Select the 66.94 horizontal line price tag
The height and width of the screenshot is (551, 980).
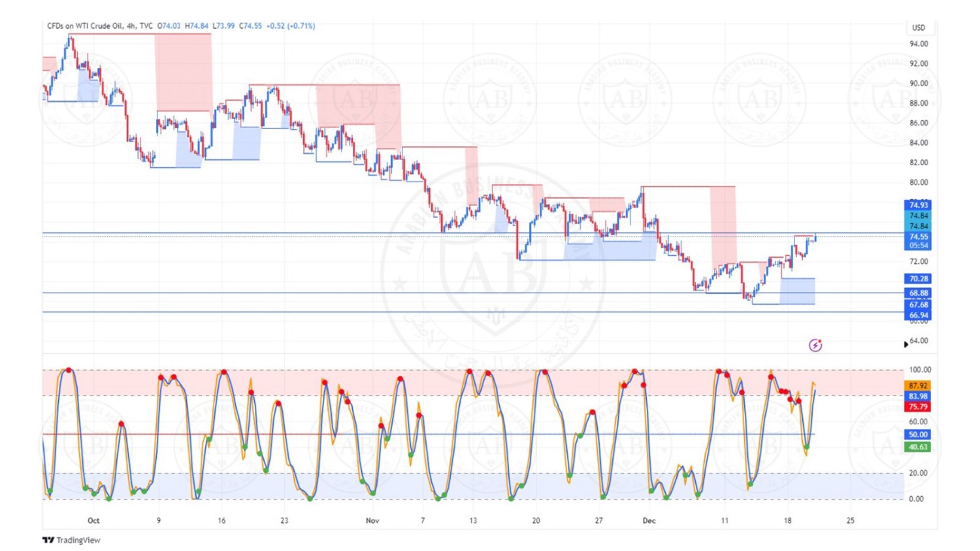(918, 315)
